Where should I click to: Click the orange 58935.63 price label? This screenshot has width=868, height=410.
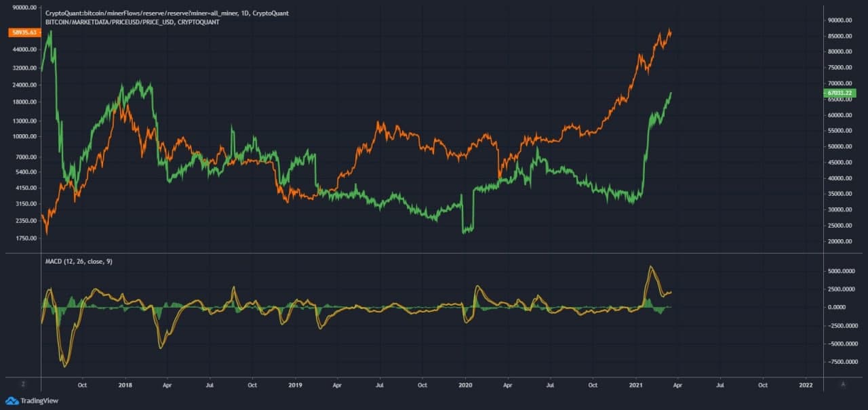click(x=23, y=32)
